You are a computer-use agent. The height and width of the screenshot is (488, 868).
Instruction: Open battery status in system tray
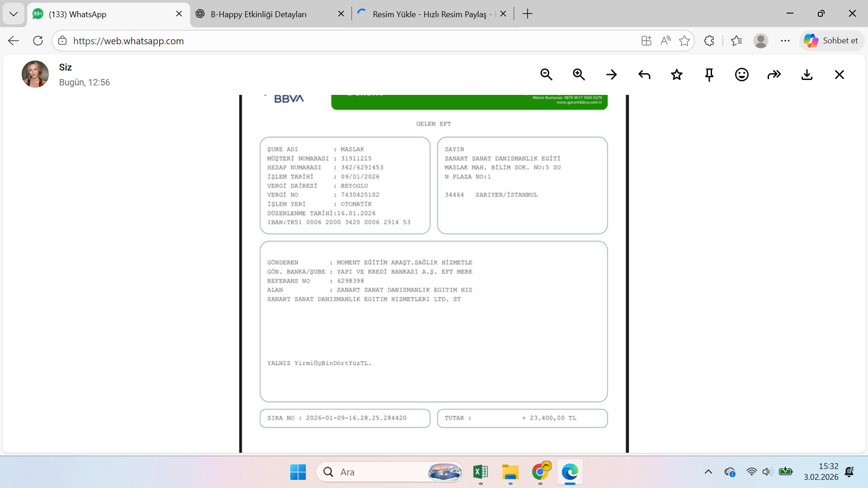[786, 472]
